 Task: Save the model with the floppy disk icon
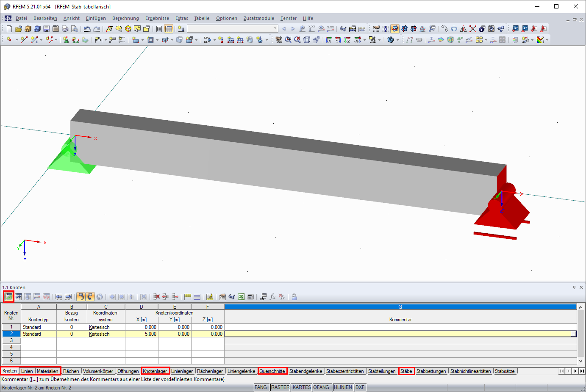coord(46,29)
